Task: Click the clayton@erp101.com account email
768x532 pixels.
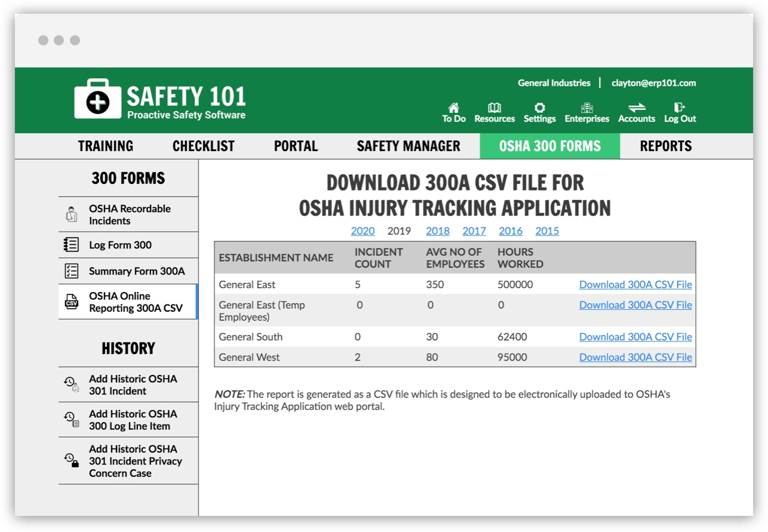Action: [x=653, y=83]
